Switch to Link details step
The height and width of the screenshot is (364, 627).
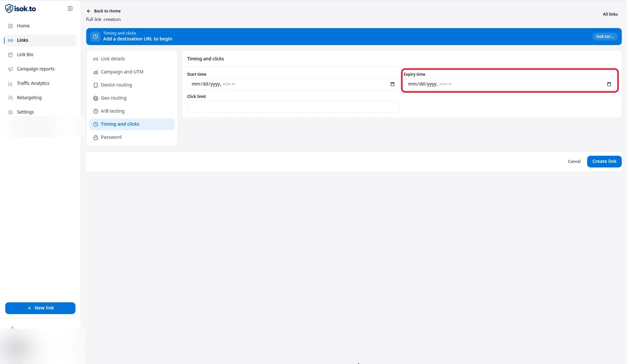pyautogui.click(x=132, y=59)
